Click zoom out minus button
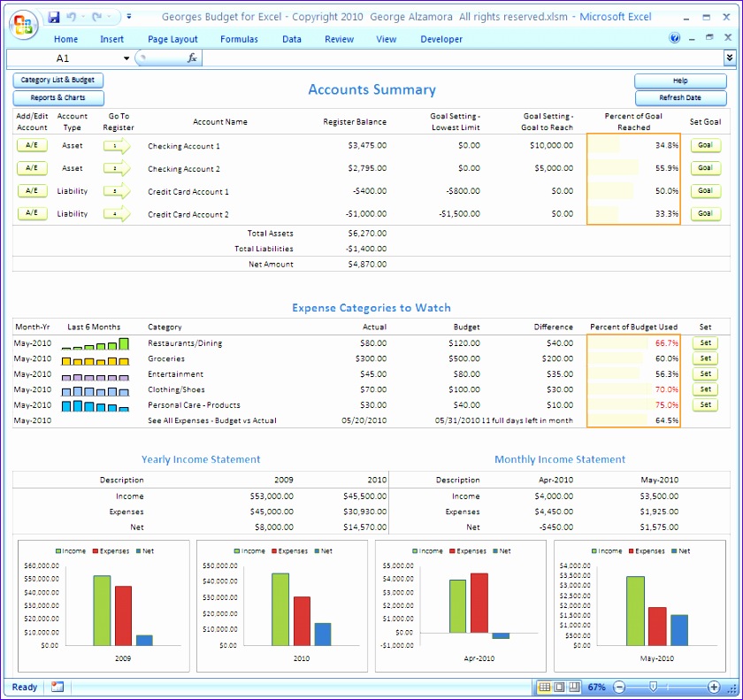The width and height of the screenshot is (743, 700). click(x=619, y=687)
